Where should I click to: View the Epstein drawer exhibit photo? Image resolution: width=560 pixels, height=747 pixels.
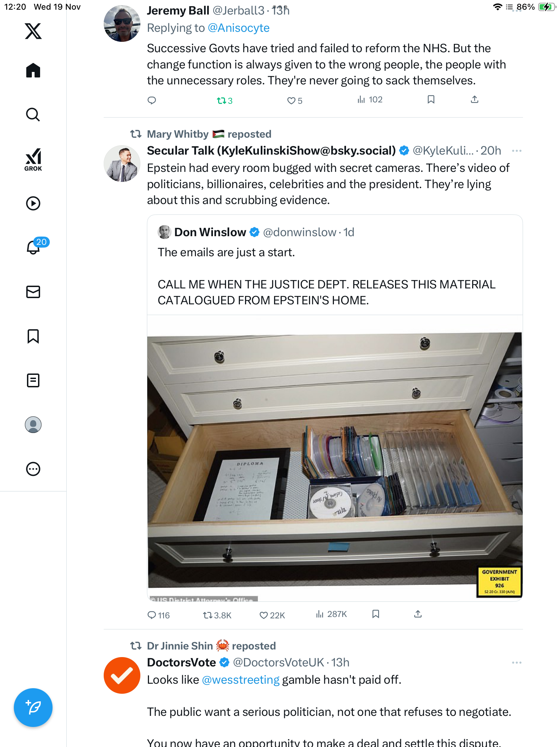pos(335,460)
